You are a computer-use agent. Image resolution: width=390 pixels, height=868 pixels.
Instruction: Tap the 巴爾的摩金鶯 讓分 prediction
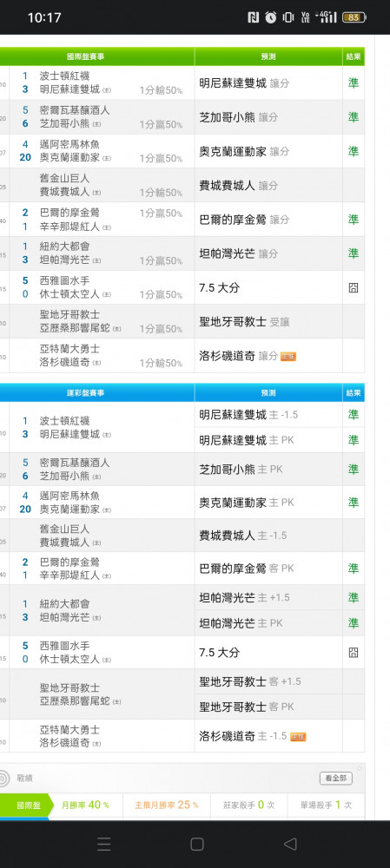(244, 220)
